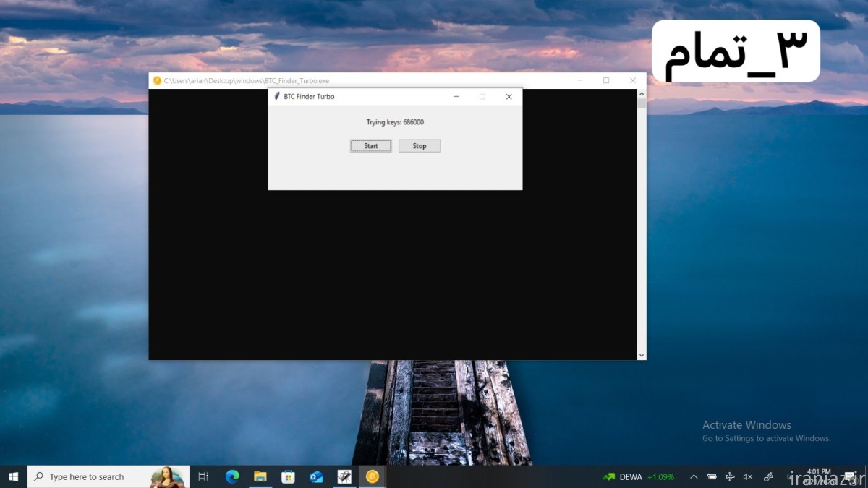
Task: Click the feather icon in BTC Finder Turbo title bar
Action: click(x=277, y=96)
